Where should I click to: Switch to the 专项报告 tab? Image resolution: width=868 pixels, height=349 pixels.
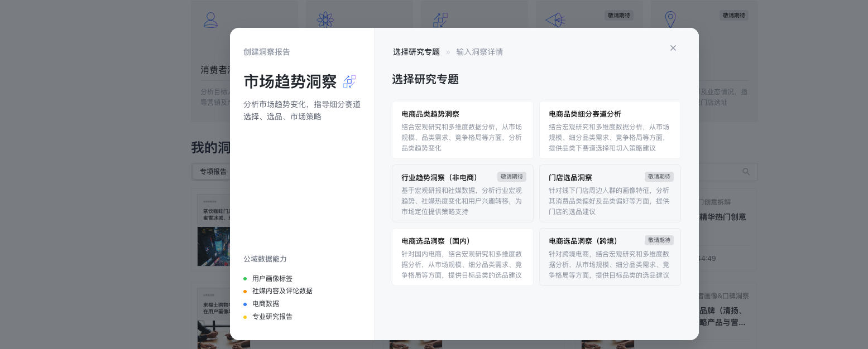coord(213,172)
